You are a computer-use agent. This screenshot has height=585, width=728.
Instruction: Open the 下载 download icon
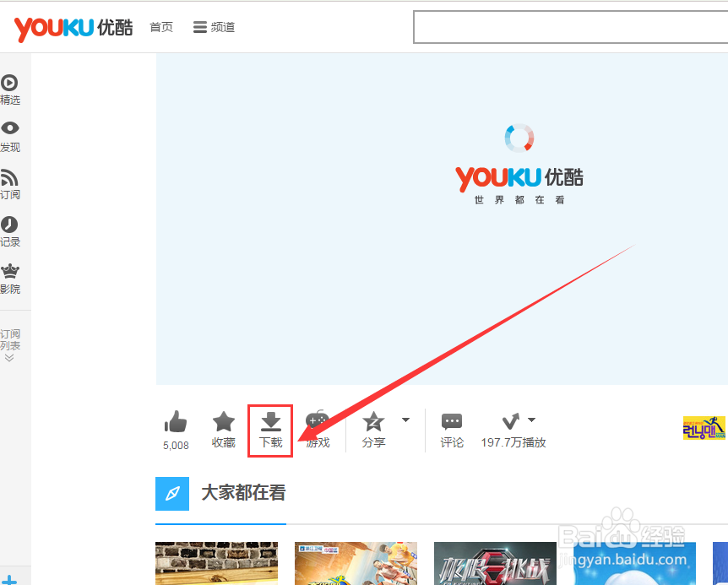(x=270, y=420)
